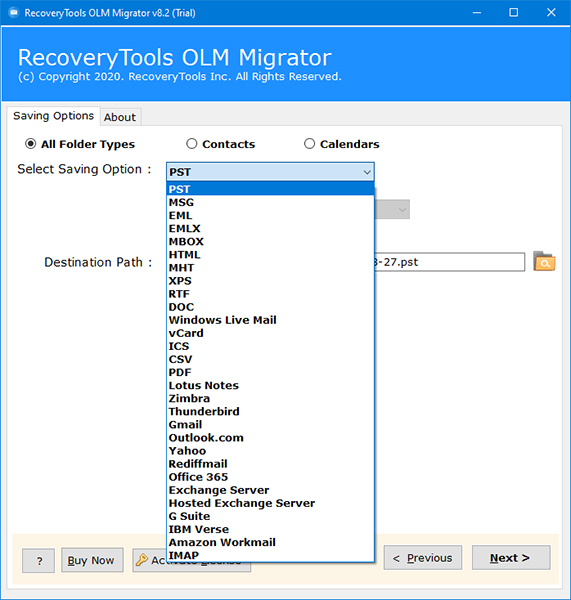Choose ICS from the list
The height and width of the screenshot is (600, 571).
pos(270,346)
